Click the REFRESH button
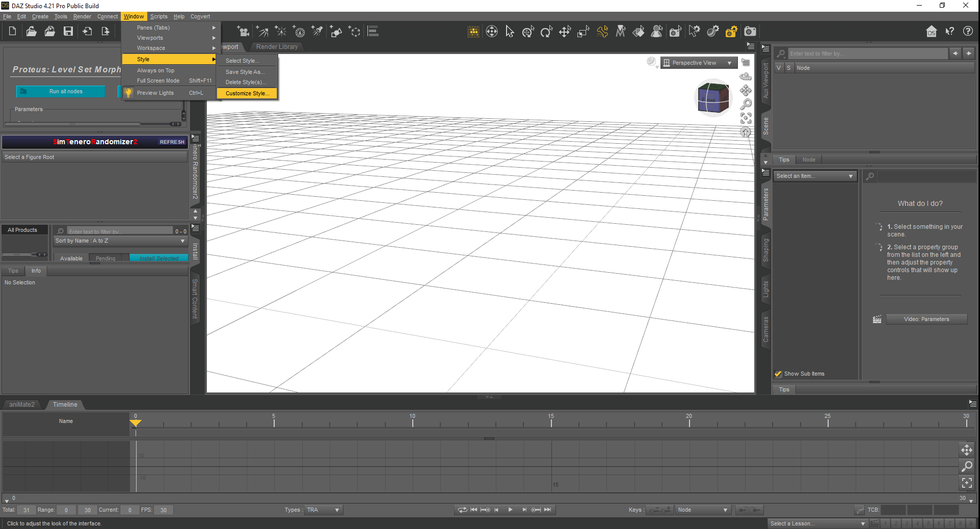Image resolution: width=980 pixels, height=529 pixels. click(172, 142)
